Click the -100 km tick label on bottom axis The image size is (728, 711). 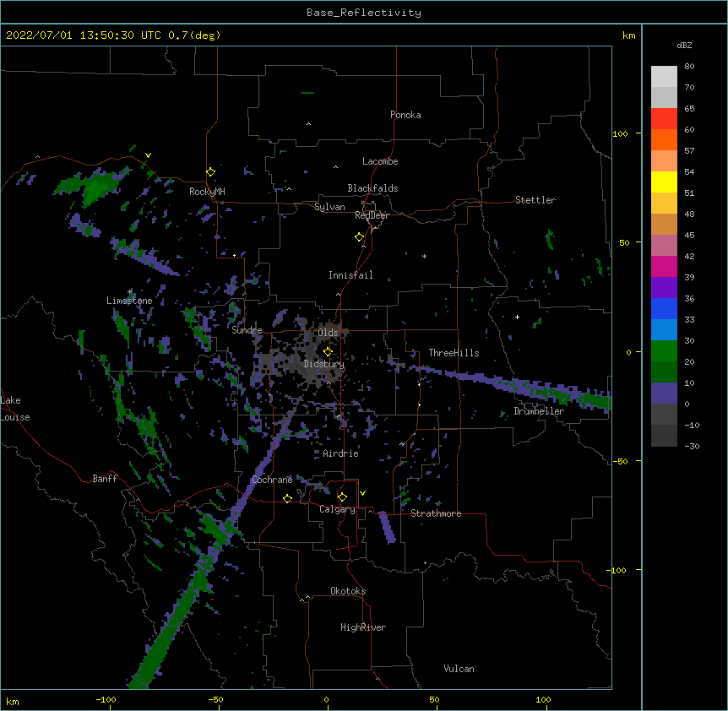tap(106, 699)
